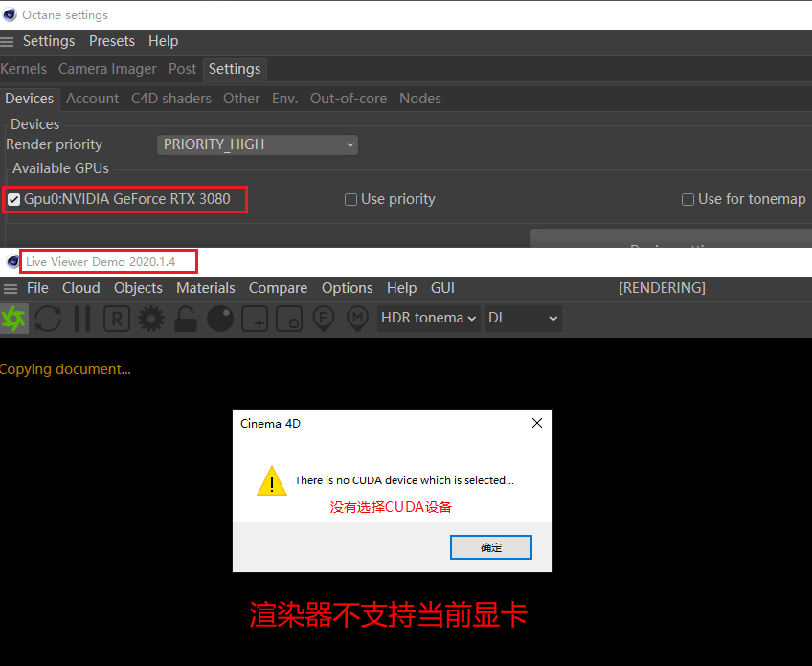Enable the Use priority checkbox
This screenshot has width=812, height=666.
point(350,199)
